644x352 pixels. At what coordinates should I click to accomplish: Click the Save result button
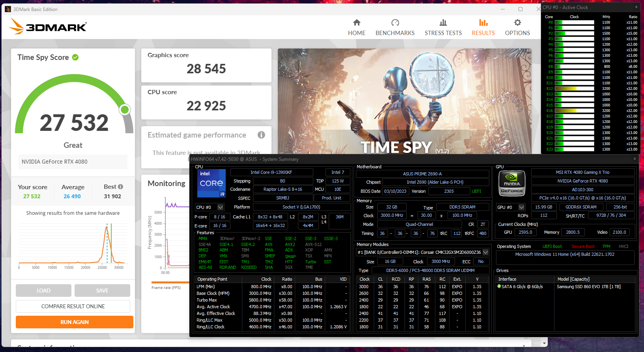point(102,291)
